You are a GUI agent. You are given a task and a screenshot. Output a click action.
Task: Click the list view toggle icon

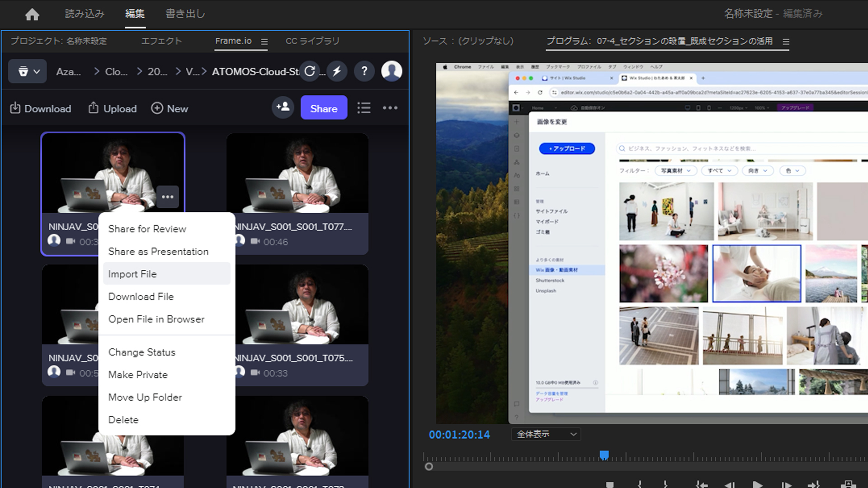tap(364, 108)
